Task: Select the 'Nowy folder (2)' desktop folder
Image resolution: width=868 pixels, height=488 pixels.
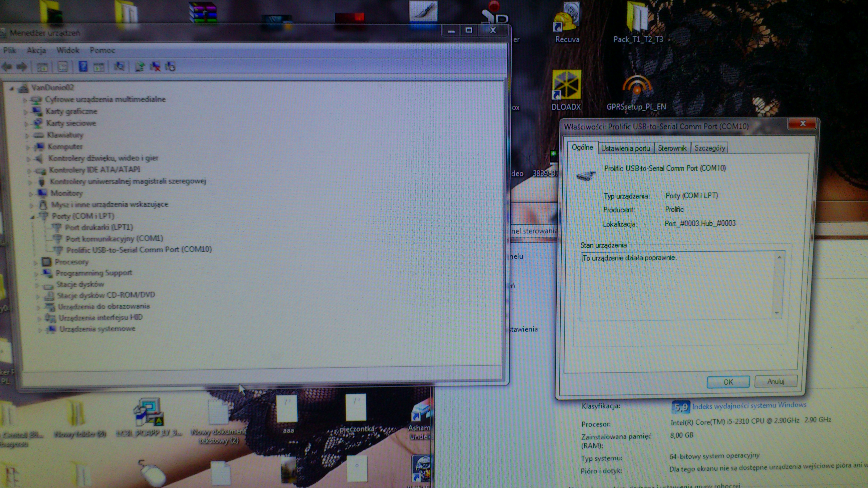Action: point(80,419)
